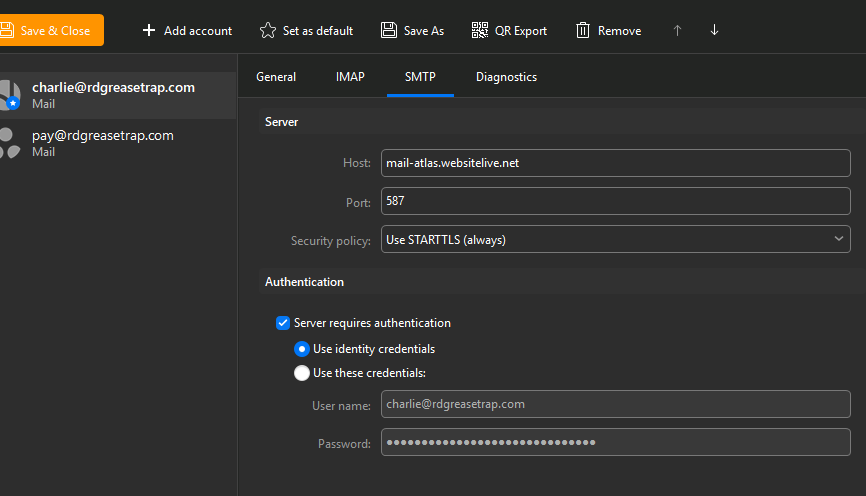Select the pay@rdgreasetrap.com account
The height and width of the screenshot is (496, 866).
pyautogui.click(x=102, y=143)
